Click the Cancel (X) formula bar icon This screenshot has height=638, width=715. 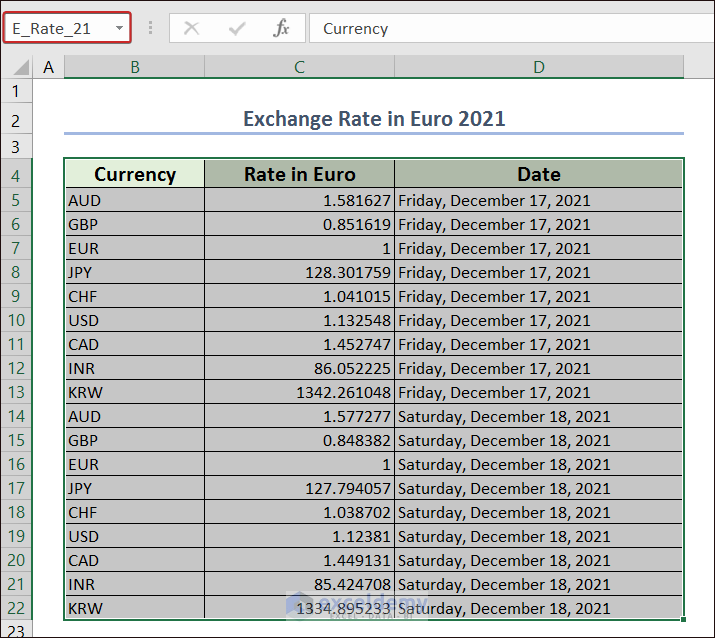pyautogui.click(x=191, y=28)
